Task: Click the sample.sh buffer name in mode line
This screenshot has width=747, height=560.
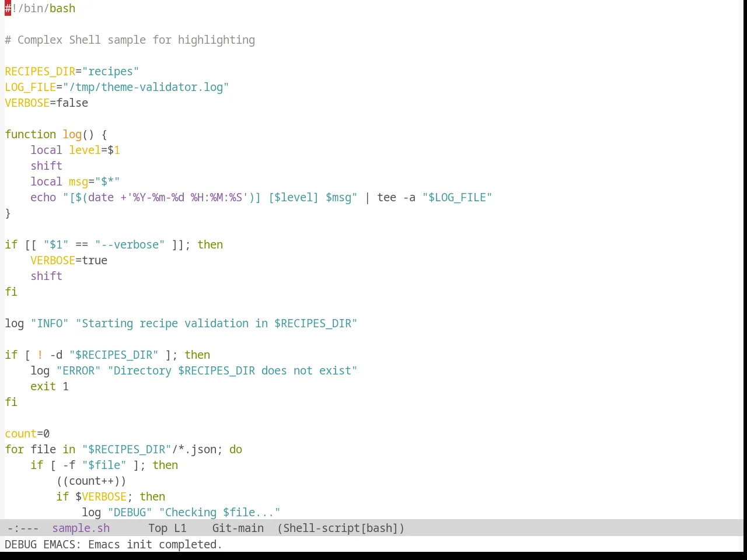Action: pos(81,528)
